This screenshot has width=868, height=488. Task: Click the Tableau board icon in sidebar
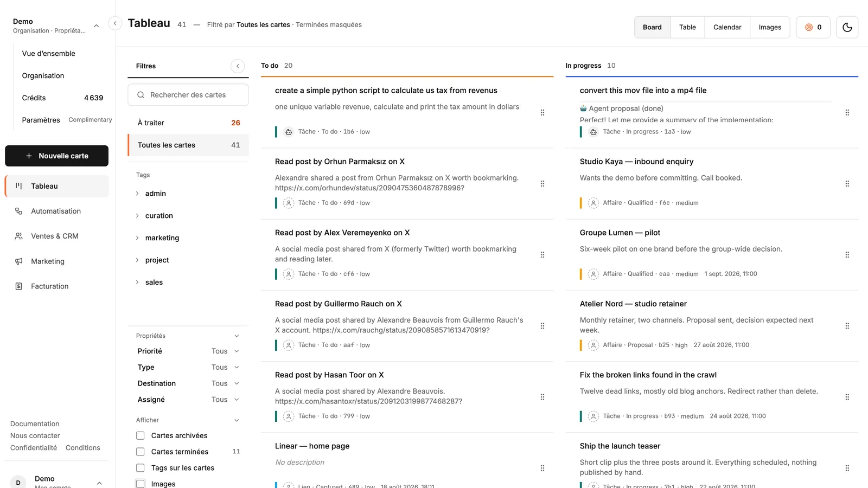(18, 186)
